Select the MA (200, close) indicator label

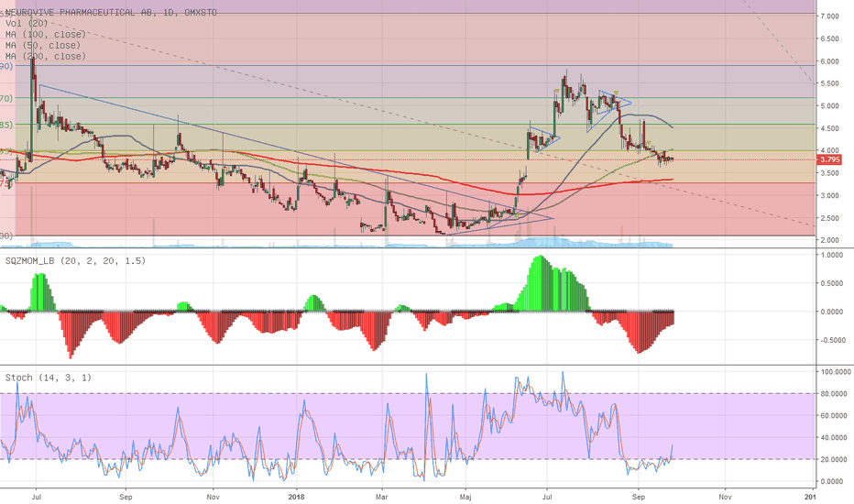(x=46, y=56)
